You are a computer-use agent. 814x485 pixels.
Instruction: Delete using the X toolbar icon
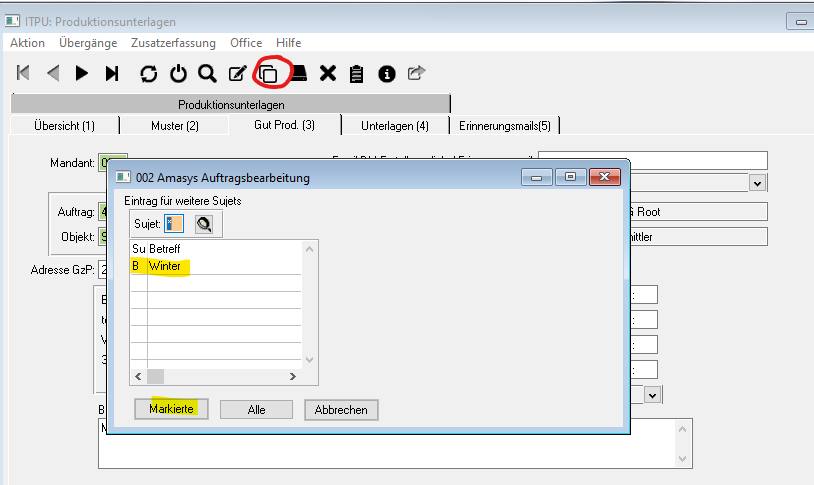tap(327, 73)
